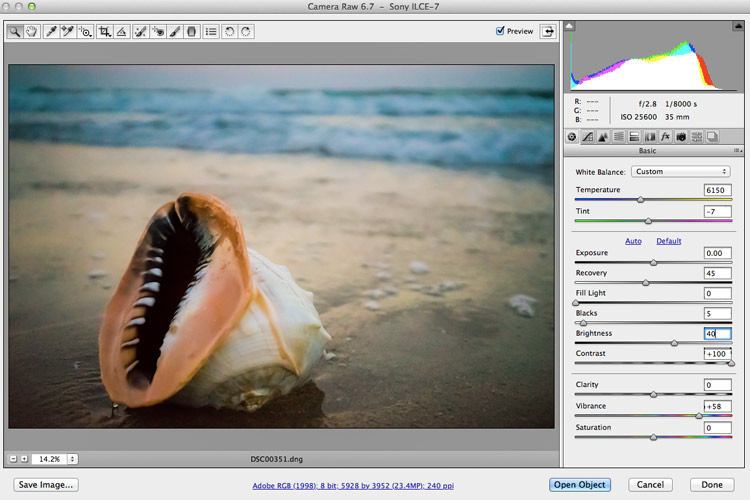Click the Auto tone link
Screen dimensions: 750x500
coord(633,241)
